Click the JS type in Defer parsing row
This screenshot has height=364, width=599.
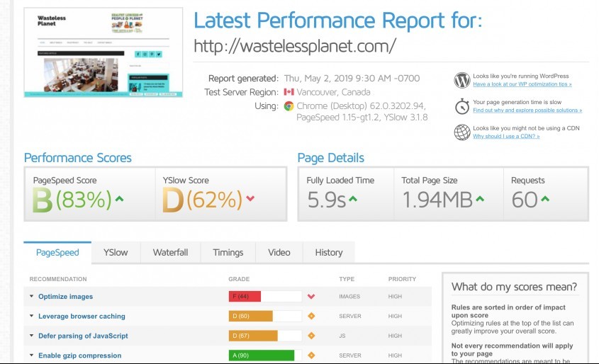click(342, 336)
